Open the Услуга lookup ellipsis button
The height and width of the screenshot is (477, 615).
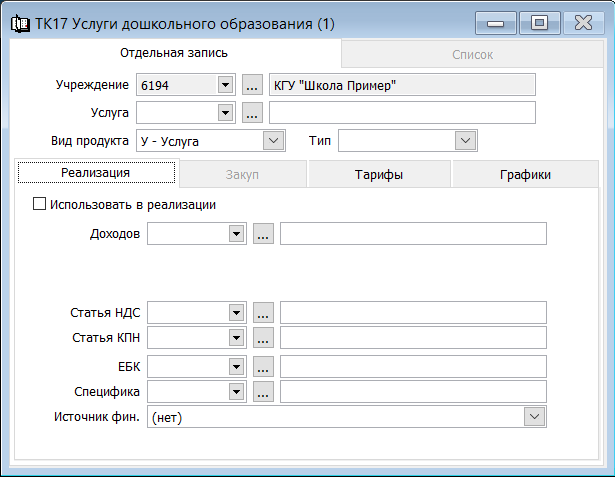point(252,113)
